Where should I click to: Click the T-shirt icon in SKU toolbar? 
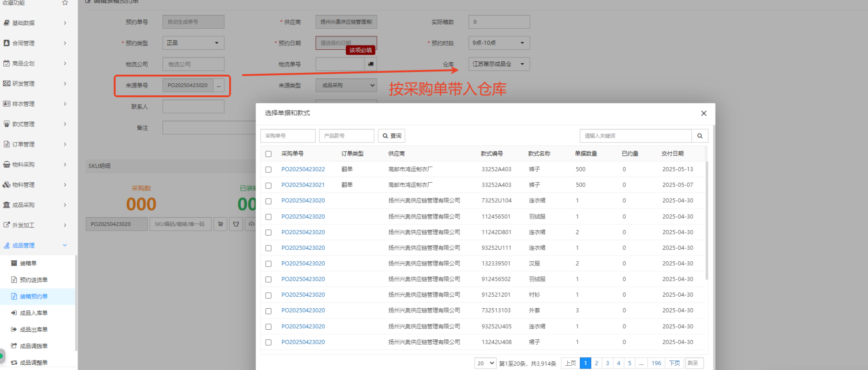(236, 224)
